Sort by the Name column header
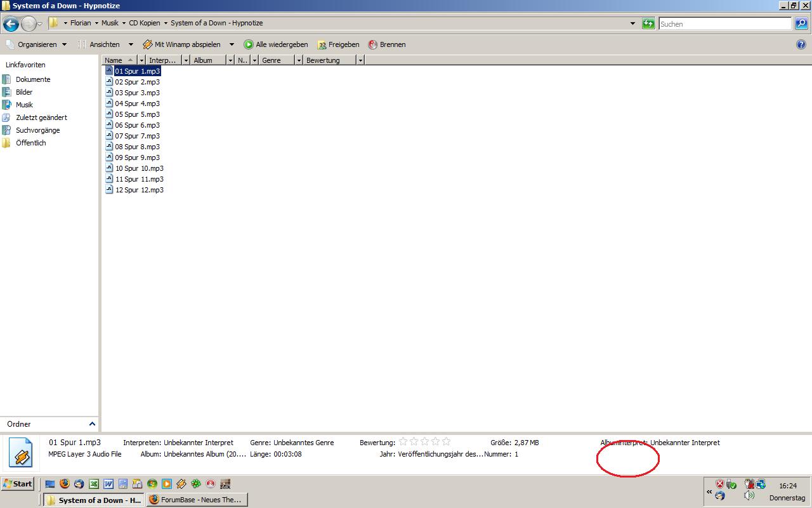Viewport: 812px width, 508px height. tap(119, 60)
